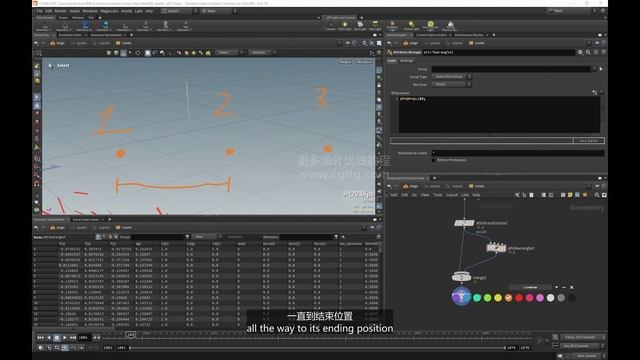Pick the yellow annotation color

coord(498,298)
